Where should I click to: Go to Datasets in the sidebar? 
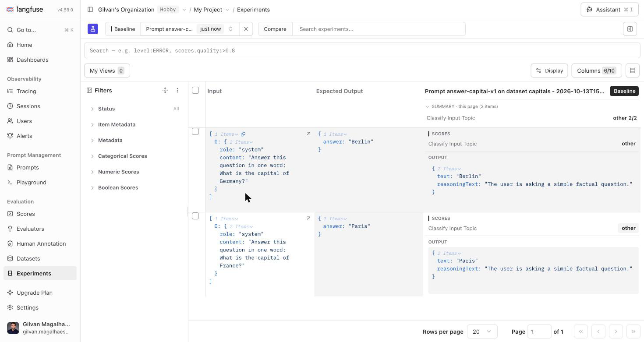40,258
